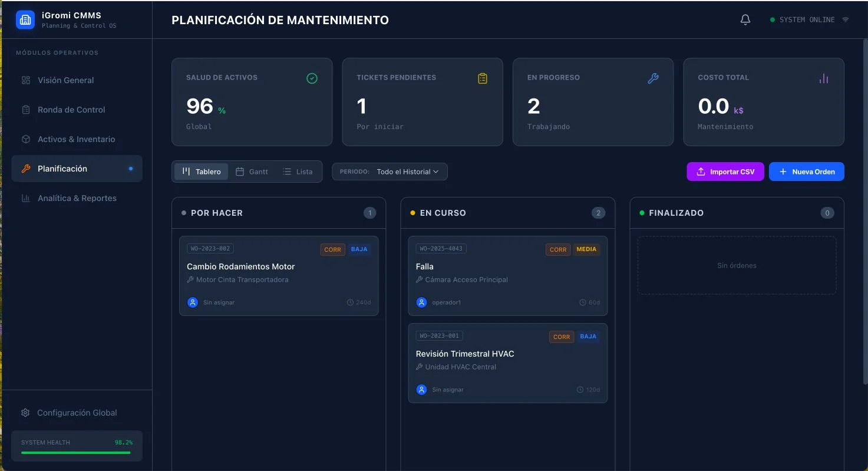Click the notification bell icon
868x471 pixels.
745,20
